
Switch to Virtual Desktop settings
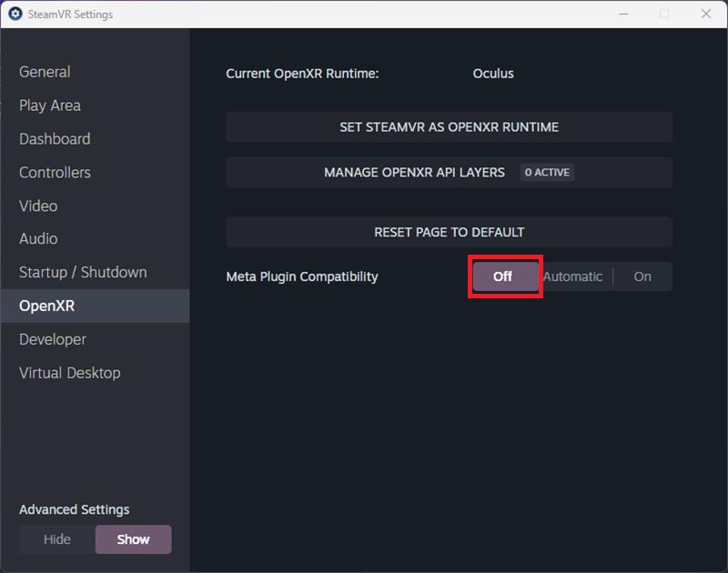pos(69,373)
